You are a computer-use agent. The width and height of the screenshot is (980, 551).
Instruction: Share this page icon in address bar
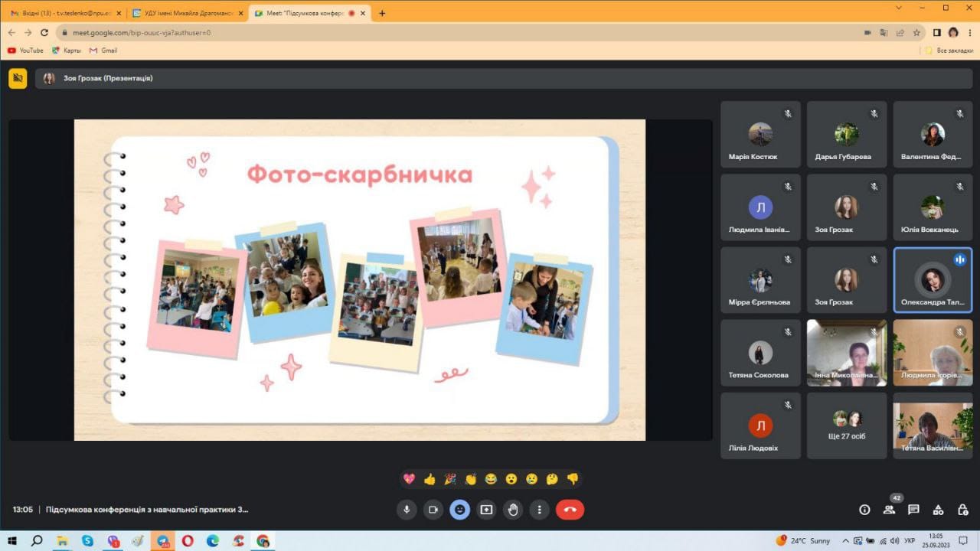pyautogui.click(x=900, y=33)
